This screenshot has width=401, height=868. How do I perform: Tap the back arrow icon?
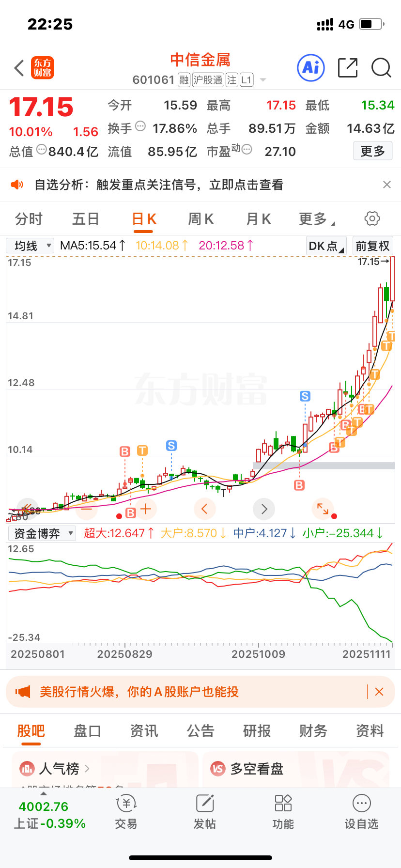click(19, 68)
